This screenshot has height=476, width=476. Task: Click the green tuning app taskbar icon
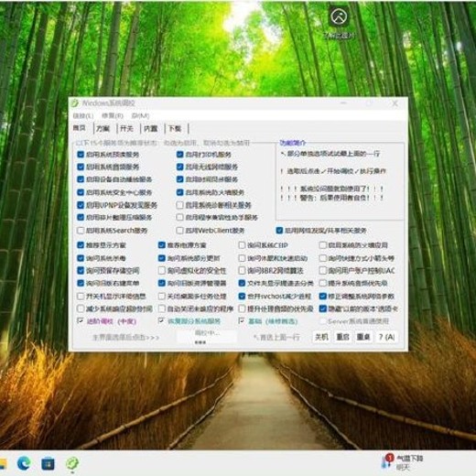coord(72,463)
